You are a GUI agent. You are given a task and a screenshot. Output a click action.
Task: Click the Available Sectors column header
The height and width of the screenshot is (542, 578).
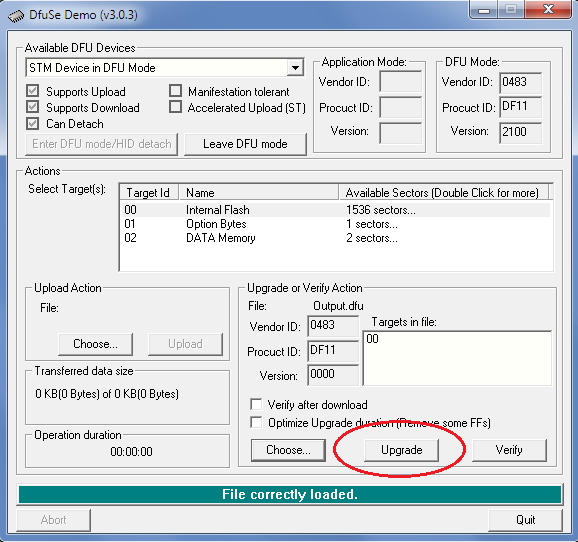tap(443, 192)
